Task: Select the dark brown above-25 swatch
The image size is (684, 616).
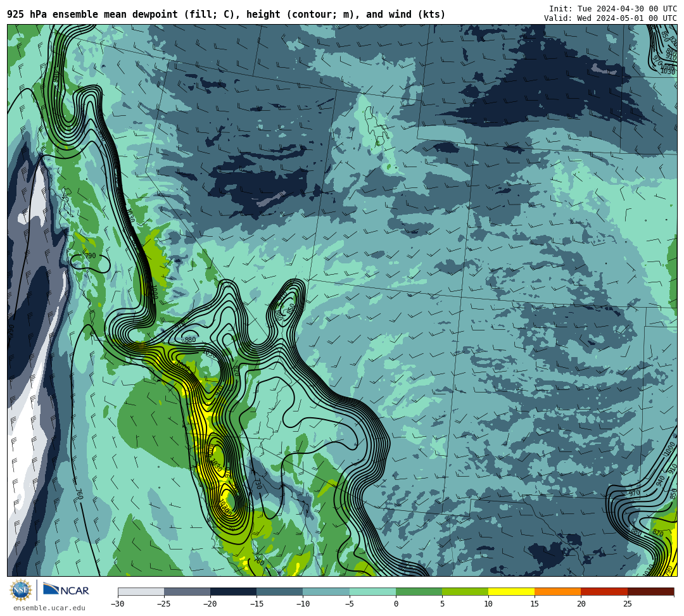Action: (x=650, y=591)
